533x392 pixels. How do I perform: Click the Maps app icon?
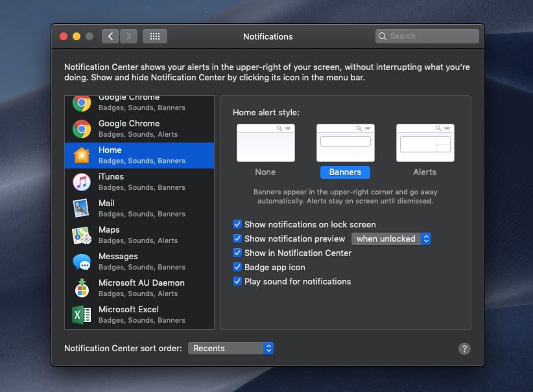coord(82,235)
